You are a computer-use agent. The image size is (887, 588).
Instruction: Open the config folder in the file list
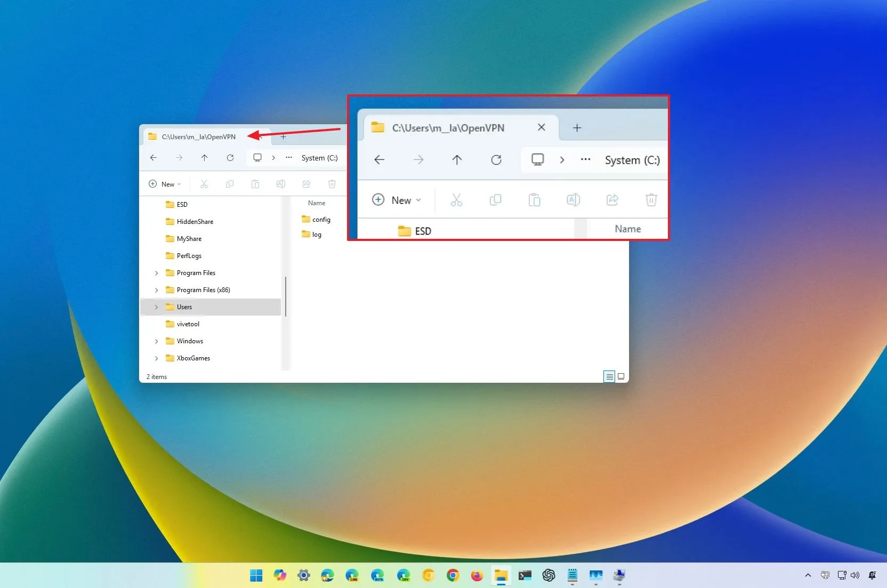pyautogui.click(x=321, y=219)
